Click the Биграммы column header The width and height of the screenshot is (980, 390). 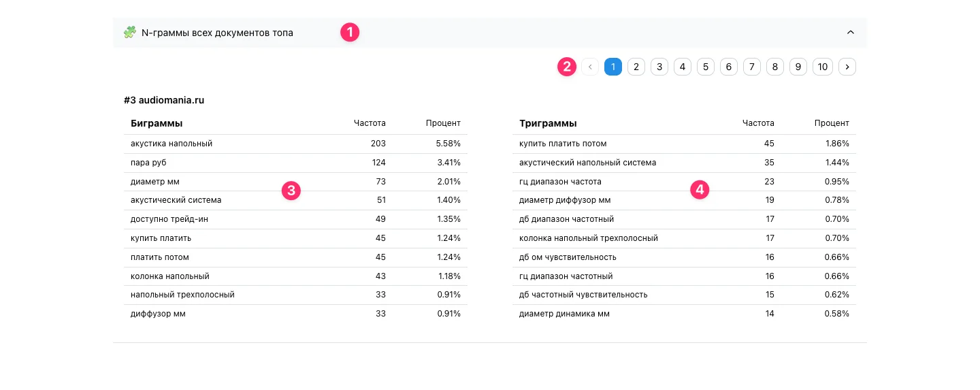[x=157, y=123]
